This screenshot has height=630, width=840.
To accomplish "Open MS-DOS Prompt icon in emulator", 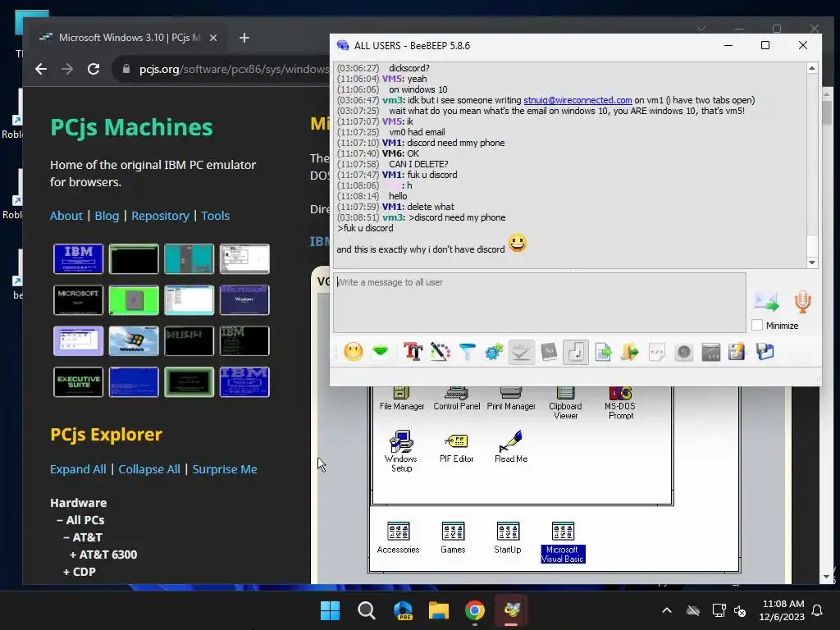I will pos(620,403).
